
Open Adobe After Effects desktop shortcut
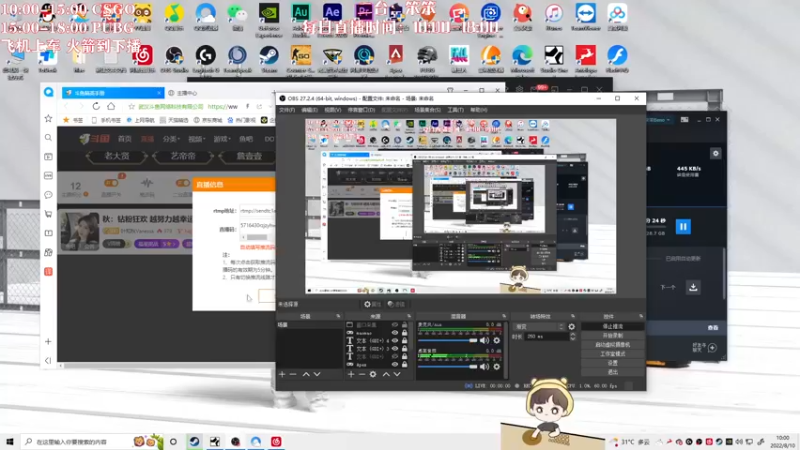(332, 14)
